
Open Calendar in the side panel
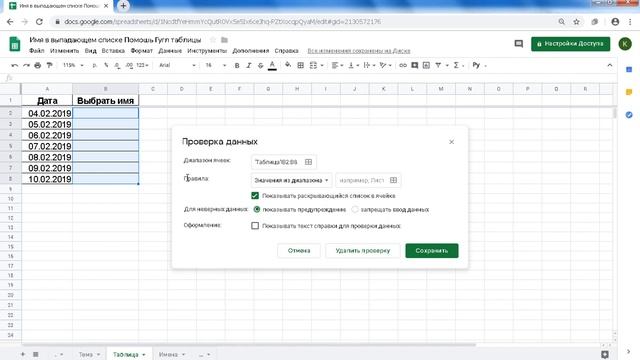[629, 70]
